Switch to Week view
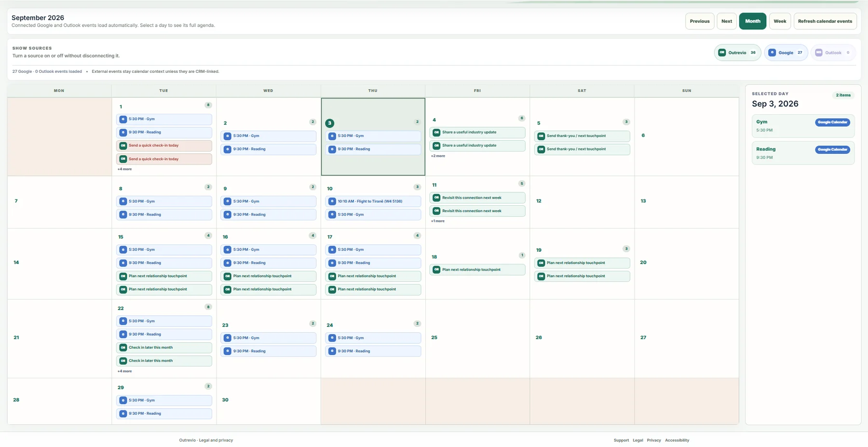This screenshot has height=447, width=868. point(780,21)
